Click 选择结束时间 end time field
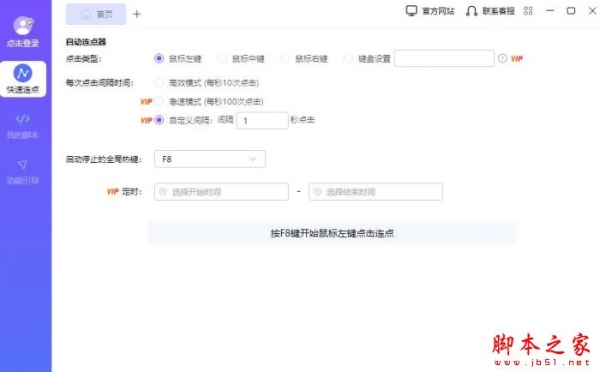600x372 pixels. tap(375, 192)
